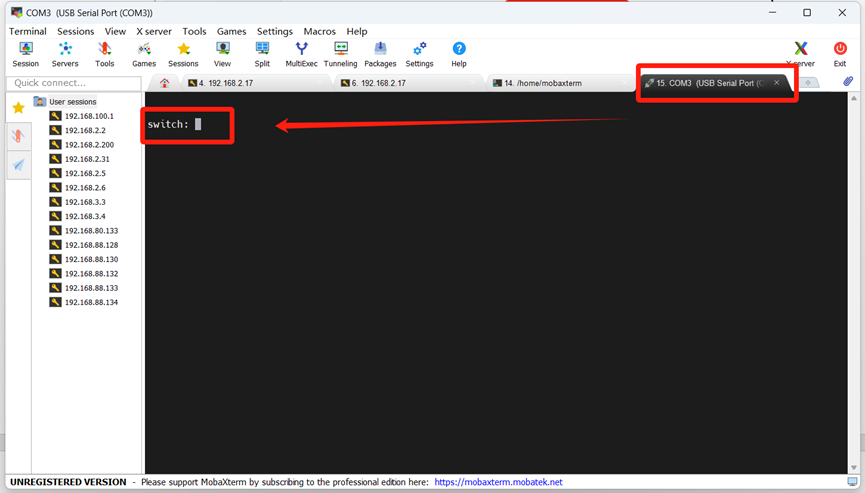The width and height of the screenshot is (865, 493).
Task: Click the MultiExec toolbar icon
Action: (301, 54)
